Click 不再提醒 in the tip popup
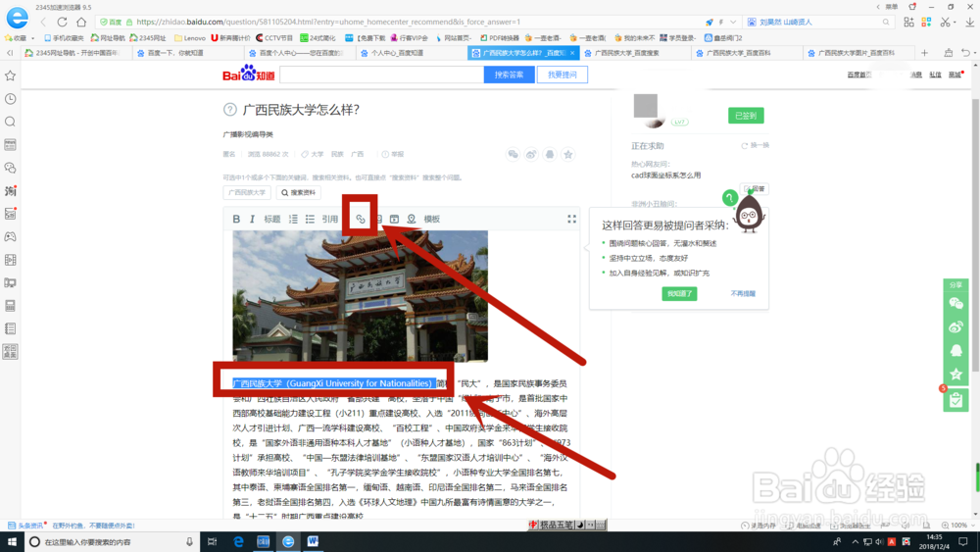The height and width of the screenshot is (552, 980). 743,293
